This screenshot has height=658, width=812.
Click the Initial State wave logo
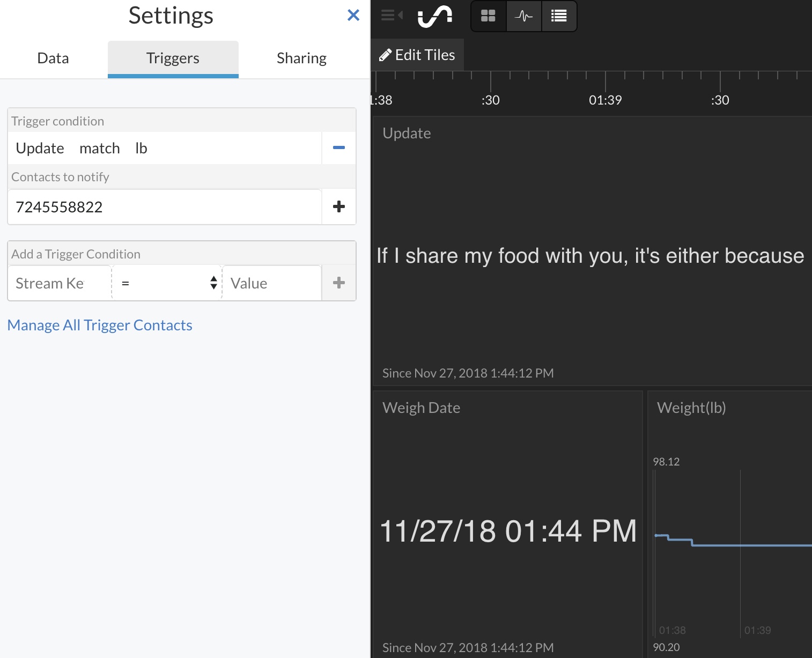(434, 16)
